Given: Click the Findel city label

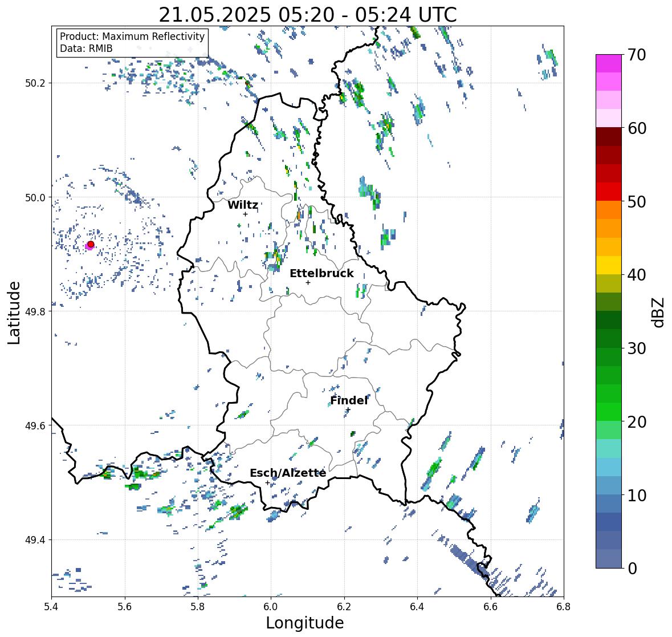Looking at the screenshot, I should click(x=349, y=400).
